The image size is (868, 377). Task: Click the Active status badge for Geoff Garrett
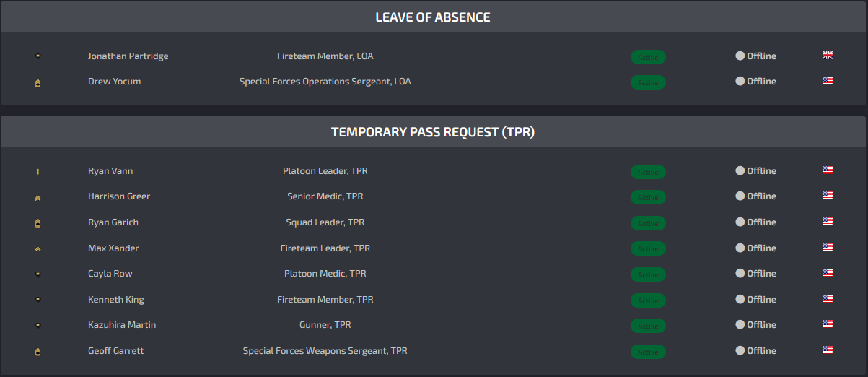click(x=648, y=352)
